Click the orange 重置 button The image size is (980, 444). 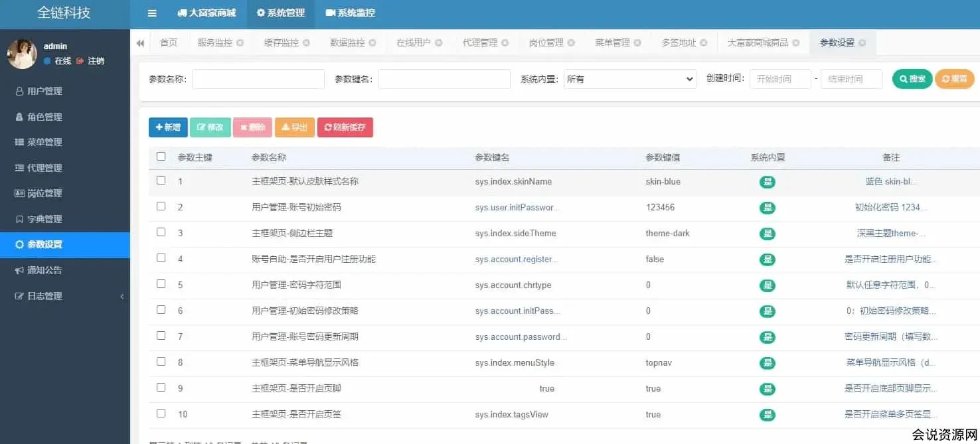[x=954, y=79]
